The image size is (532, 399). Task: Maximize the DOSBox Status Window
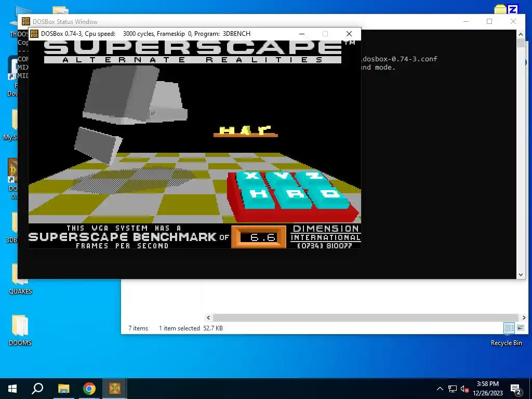coord(489,21)
